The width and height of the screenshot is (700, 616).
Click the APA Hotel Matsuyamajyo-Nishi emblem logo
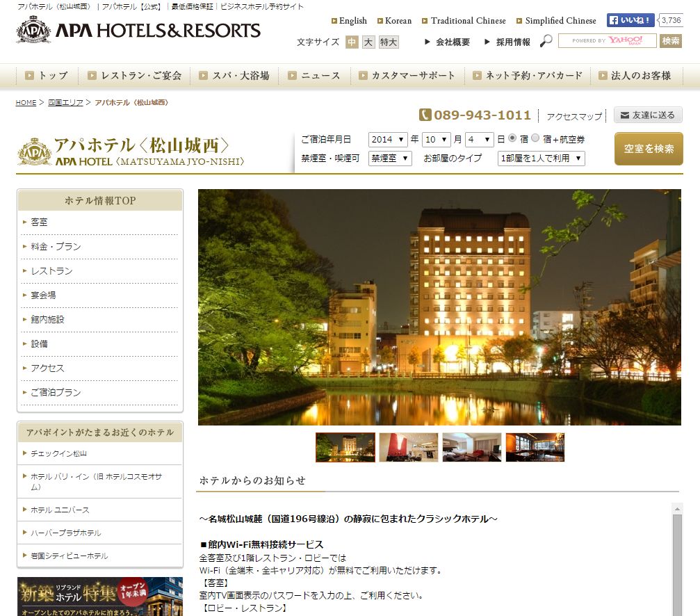click(34, 152)
